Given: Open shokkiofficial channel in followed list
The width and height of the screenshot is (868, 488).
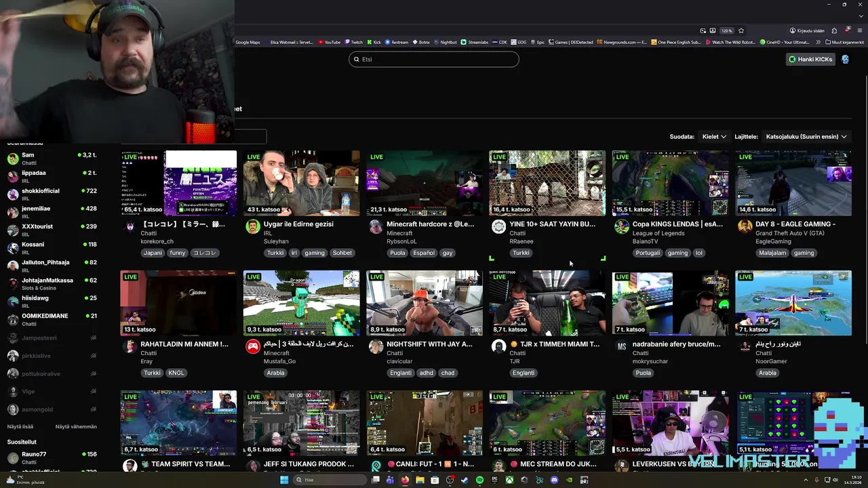Looking at the screenshot, I should (x=52, y=195).
